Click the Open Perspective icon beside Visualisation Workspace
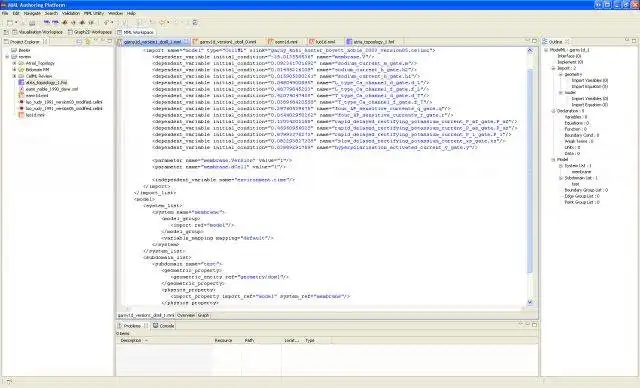 click(6, 32)
